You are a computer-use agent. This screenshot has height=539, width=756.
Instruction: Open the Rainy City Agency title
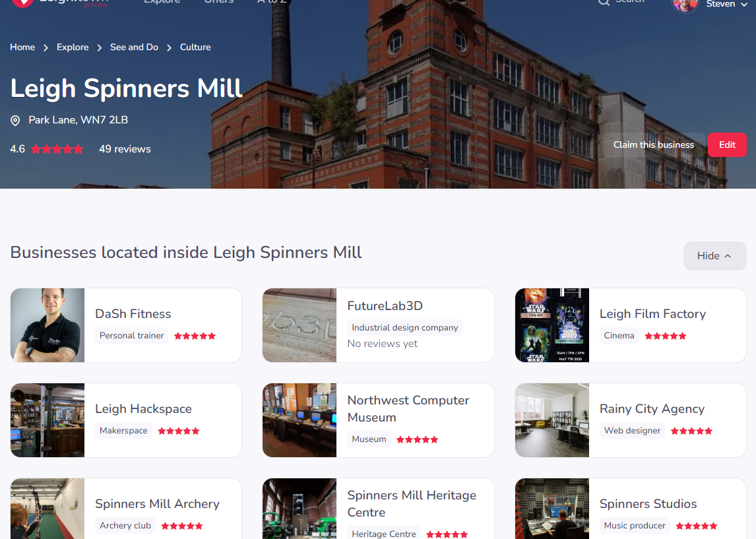pyautogui.click(x=652, y=409)
